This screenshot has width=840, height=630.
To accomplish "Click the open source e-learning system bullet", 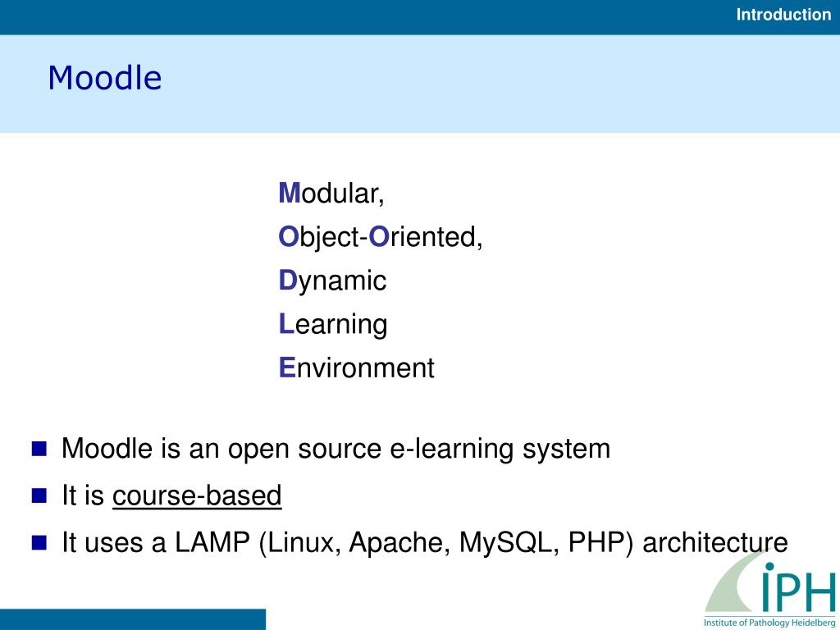I will pyautogui.click(x=336, y=449).
